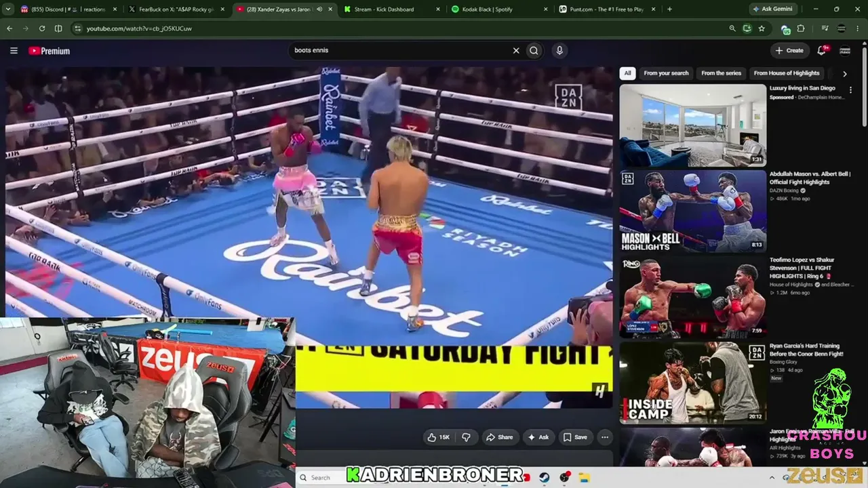Open the Create menu
The width and height of the screenshot is (868, 488).
click(x=789, y=51)
